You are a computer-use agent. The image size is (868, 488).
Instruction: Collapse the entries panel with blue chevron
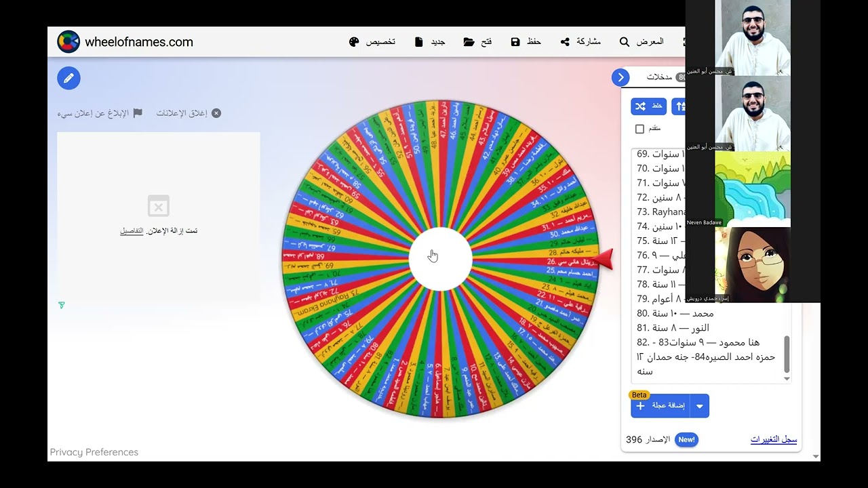coord(620,77)
